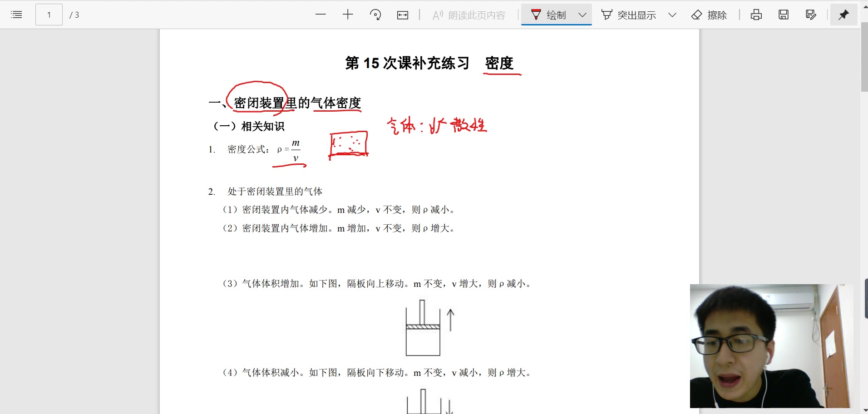This screenshot has width=868, height=414.
Task: Zoom in on the page
Action: [348, 15]
